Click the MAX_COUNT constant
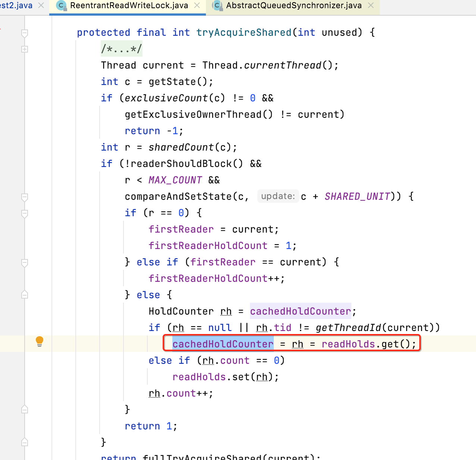Viewport: 476px width, 460px height. [x=175, y=180]
